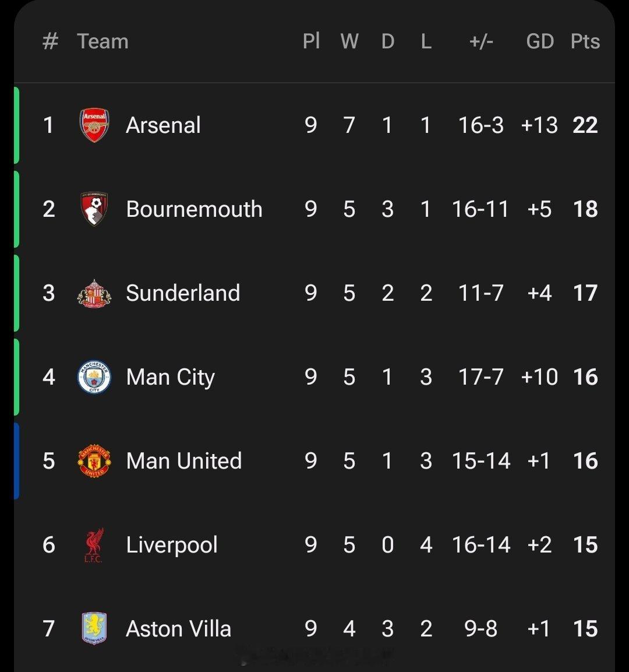The image size is (629, 672).
Task: Click the Pl column header
Action: 311,41
